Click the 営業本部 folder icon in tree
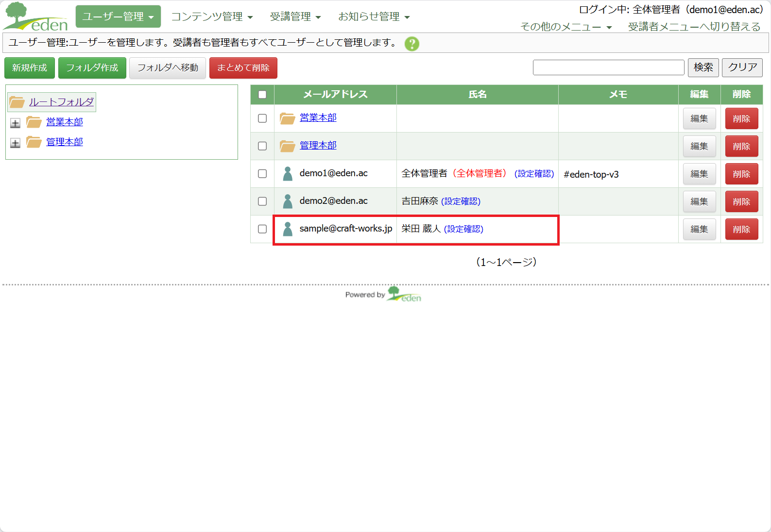The width and height of the screenshot is (771, 532). coord(34,122)
